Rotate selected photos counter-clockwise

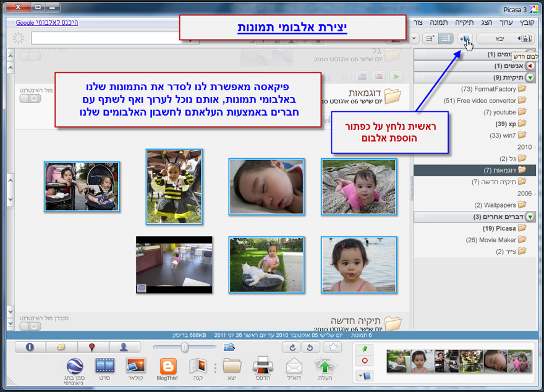point(310,347)
